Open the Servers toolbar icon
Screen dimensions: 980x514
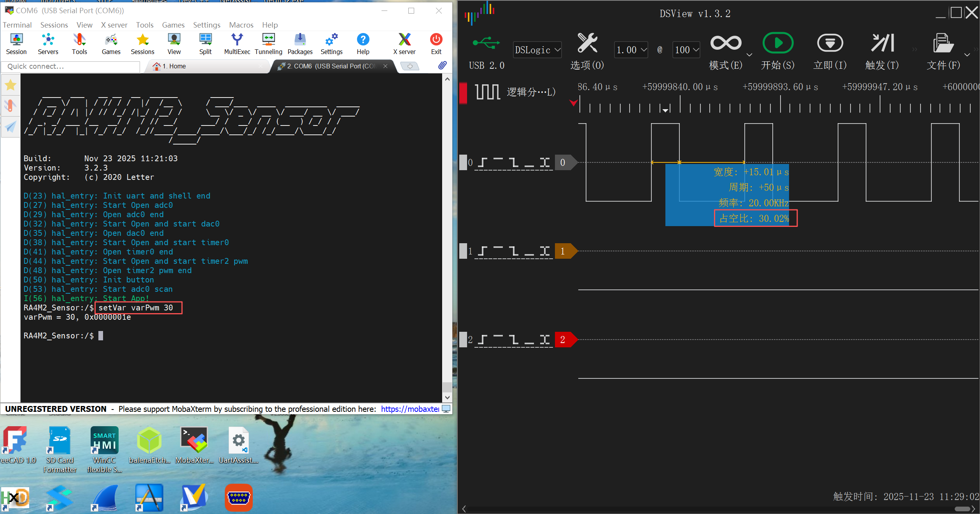(48, 44)
